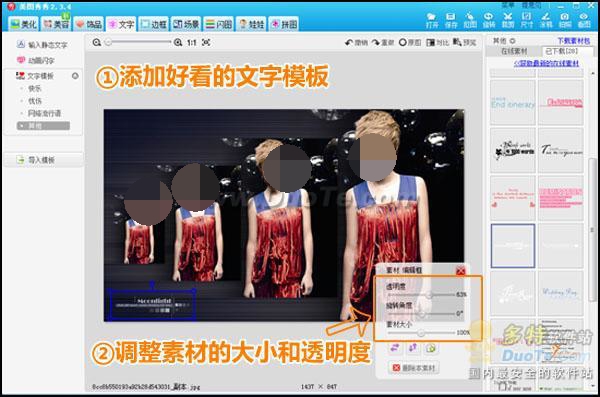Click the horizontal flip icon in edit panel
This screenshot has height=397, width=600.
click(395, 348)
